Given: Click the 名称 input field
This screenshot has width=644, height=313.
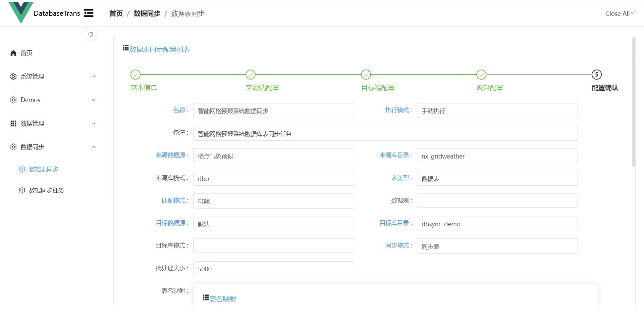Looking at the screenshot, I should click(x=274, y=111).
